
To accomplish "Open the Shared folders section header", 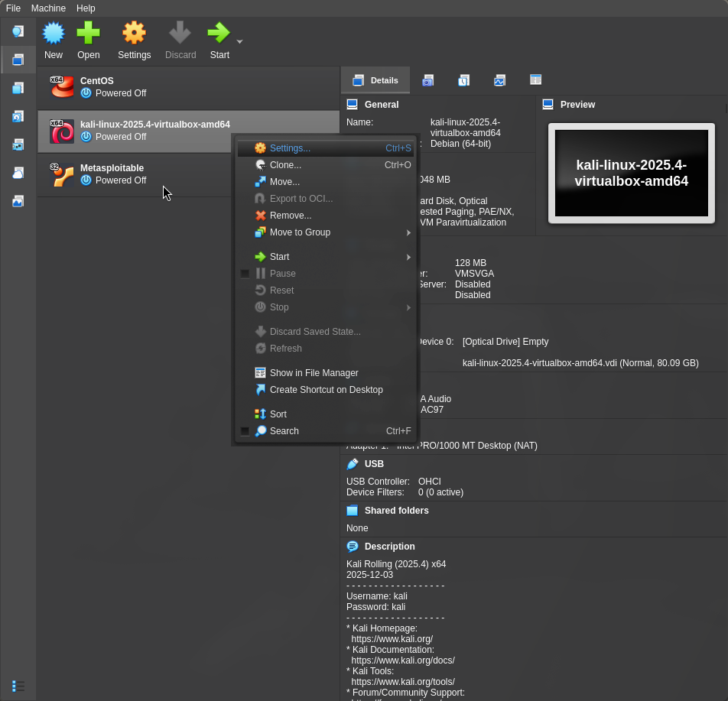I will point(396,510).
